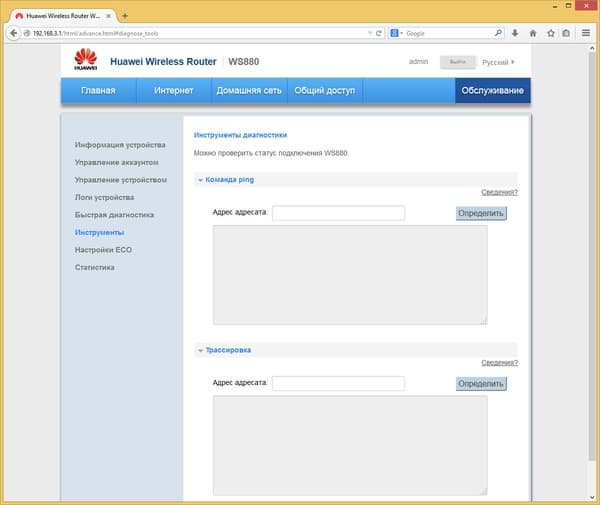Open Быстрая диагностика in the sidebar
The height and width of the screenshot is (505, 600).
click(114, 215)
